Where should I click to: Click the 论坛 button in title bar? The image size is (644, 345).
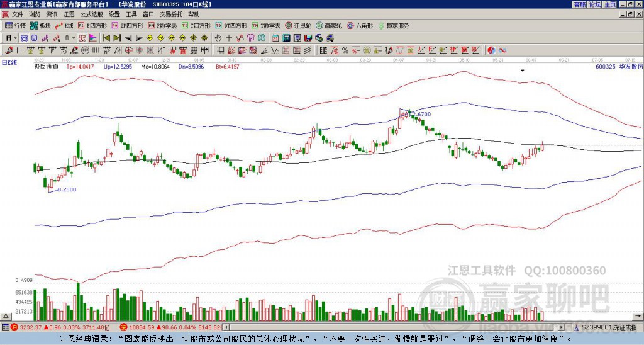coord(594,4)
